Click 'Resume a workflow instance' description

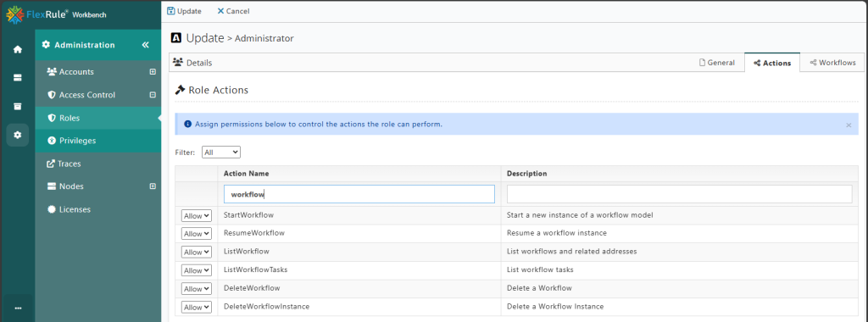point(557,233)
